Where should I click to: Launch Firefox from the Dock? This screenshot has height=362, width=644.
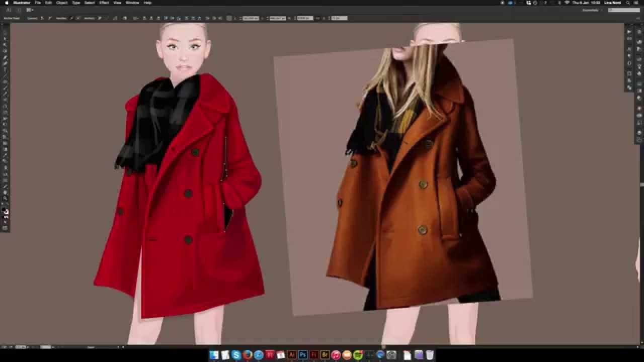tap(248, 355)
